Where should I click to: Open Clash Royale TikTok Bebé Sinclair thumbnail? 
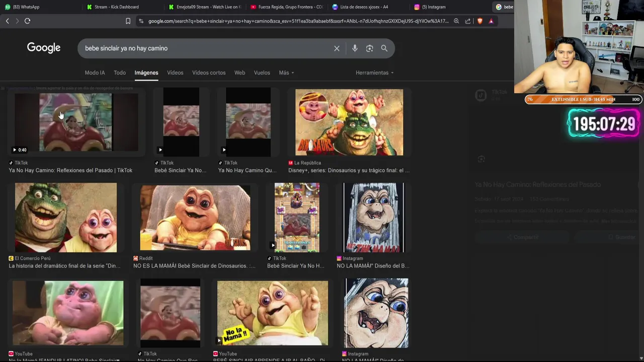[297, 218]
